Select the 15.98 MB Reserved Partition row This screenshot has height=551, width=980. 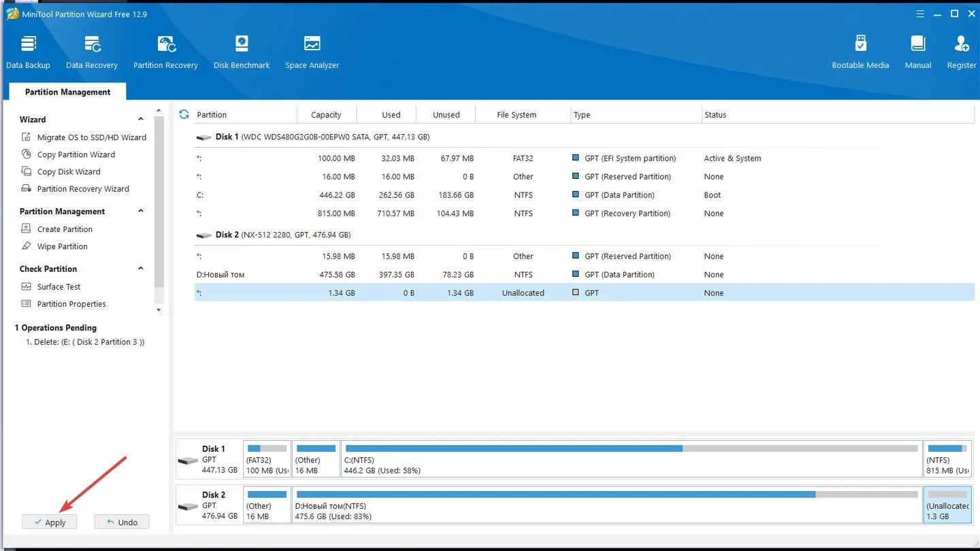(x=585, y=256)
